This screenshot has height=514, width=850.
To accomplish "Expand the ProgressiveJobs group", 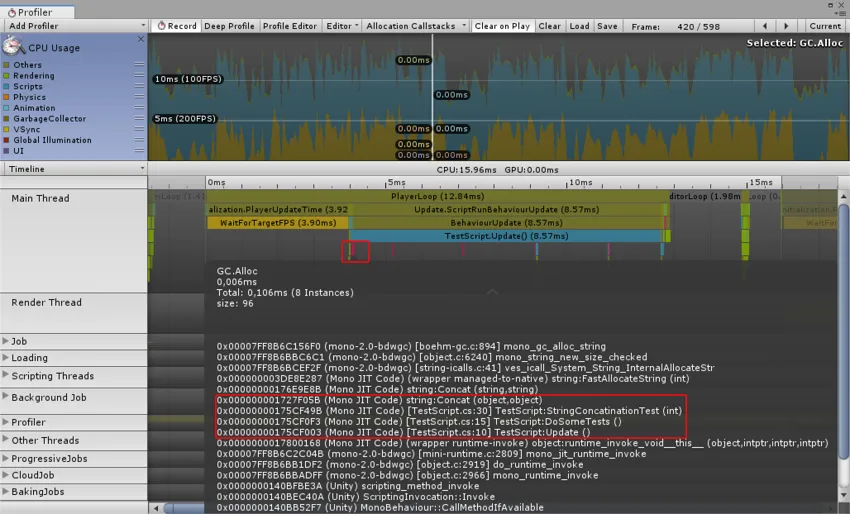I will point(5,458).
